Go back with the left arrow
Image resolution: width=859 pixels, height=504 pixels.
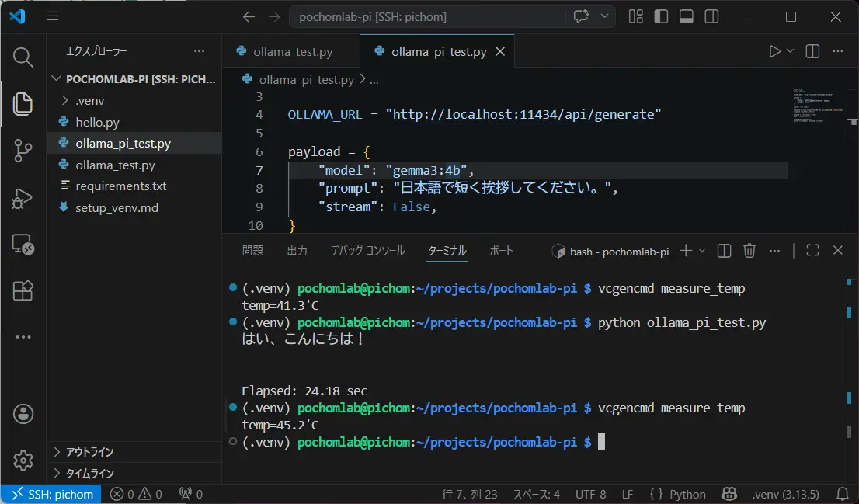coord(249,17)
